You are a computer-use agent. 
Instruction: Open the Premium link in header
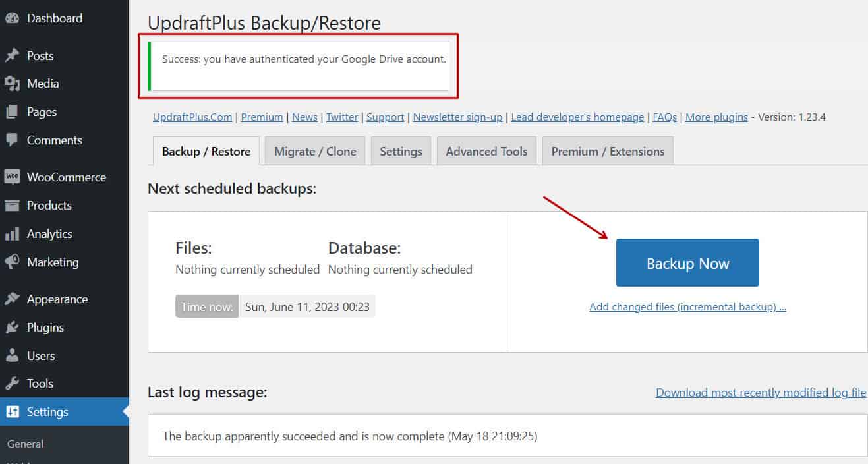click(x=262, y=117)
